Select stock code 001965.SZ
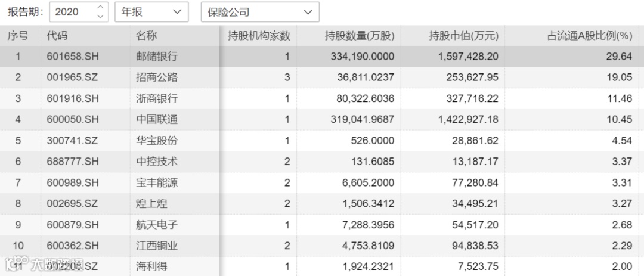Viewport: 644px width, 276px height. point(72,77)
